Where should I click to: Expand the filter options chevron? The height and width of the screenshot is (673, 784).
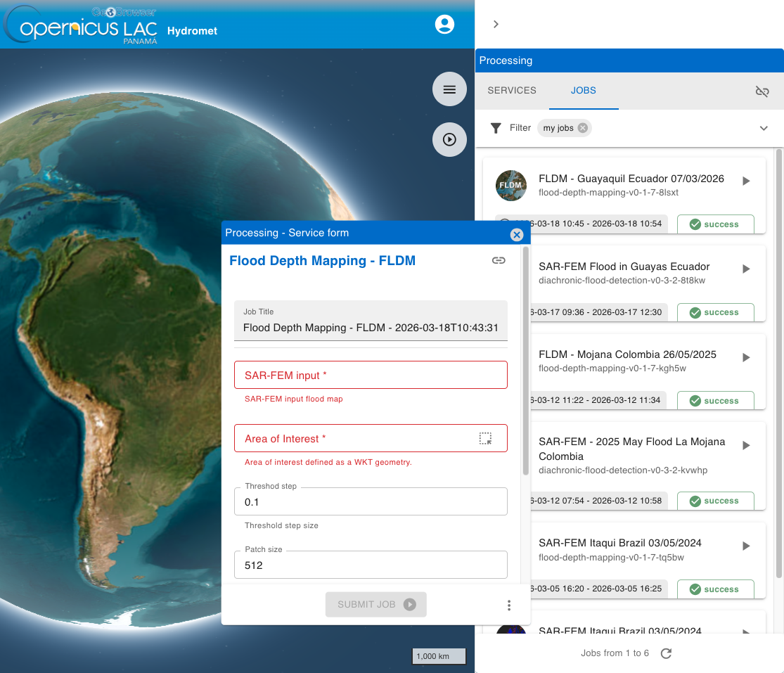764,128
